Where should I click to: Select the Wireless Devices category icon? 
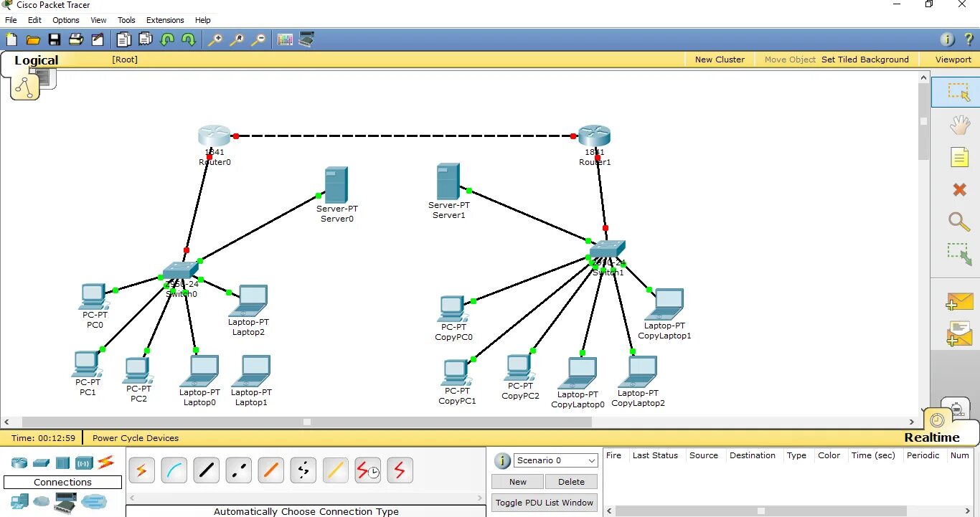click(84, 463)
